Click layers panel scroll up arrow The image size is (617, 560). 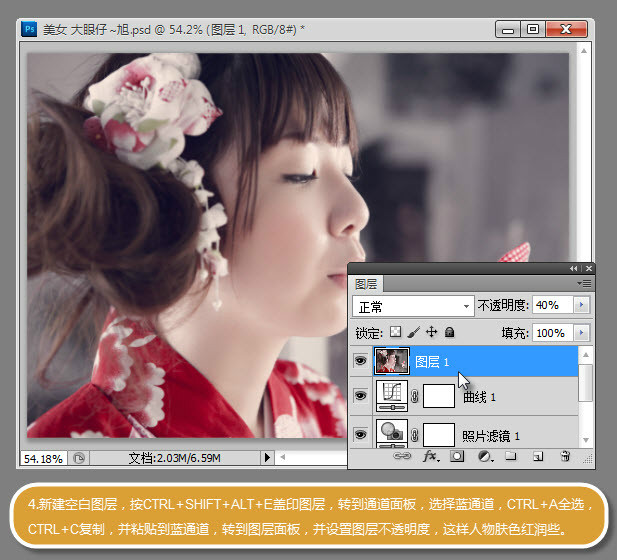pos(586,355)
